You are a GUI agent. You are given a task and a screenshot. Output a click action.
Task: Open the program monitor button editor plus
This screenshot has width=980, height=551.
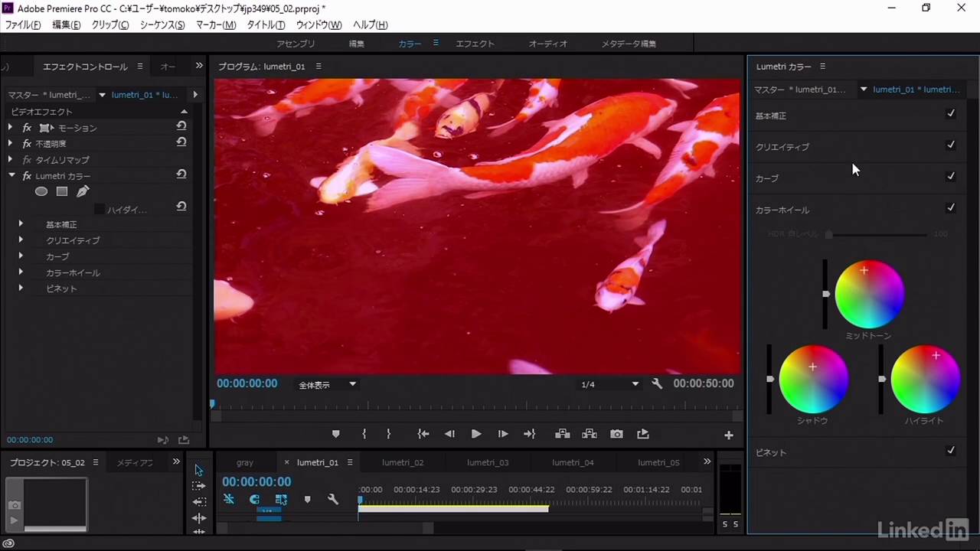[729, 435]
